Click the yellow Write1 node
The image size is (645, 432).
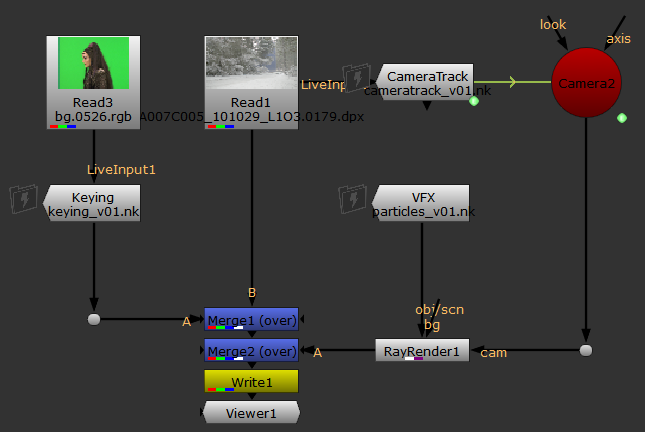[251, 382]
